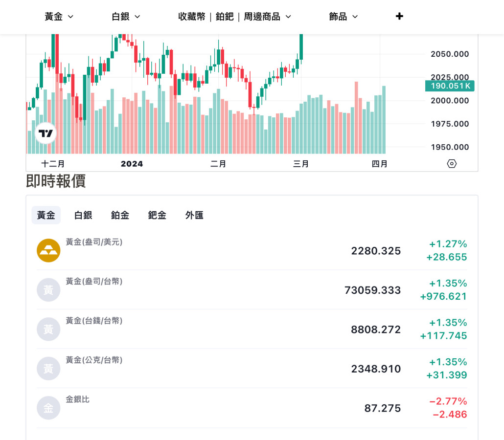504x440 pixels.
Task: Click the 190.051K volume label on chart
Action: coord(450,86)
